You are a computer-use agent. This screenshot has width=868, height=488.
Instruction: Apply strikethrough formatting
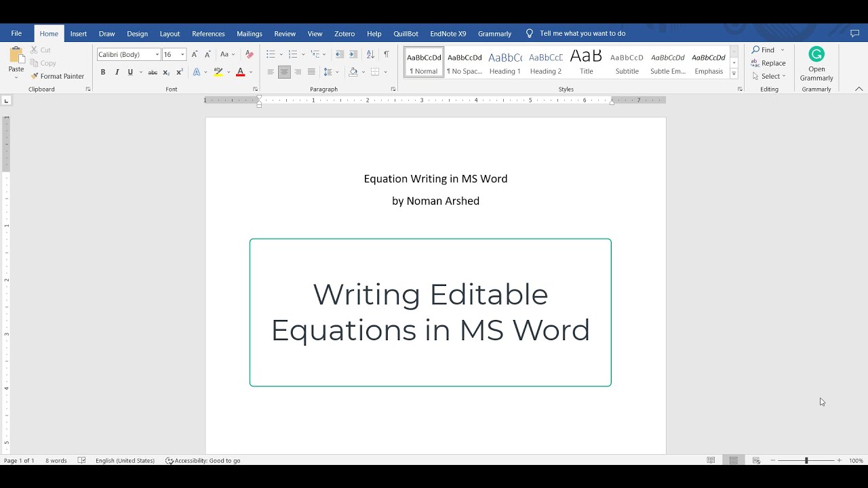click(153, 72)
